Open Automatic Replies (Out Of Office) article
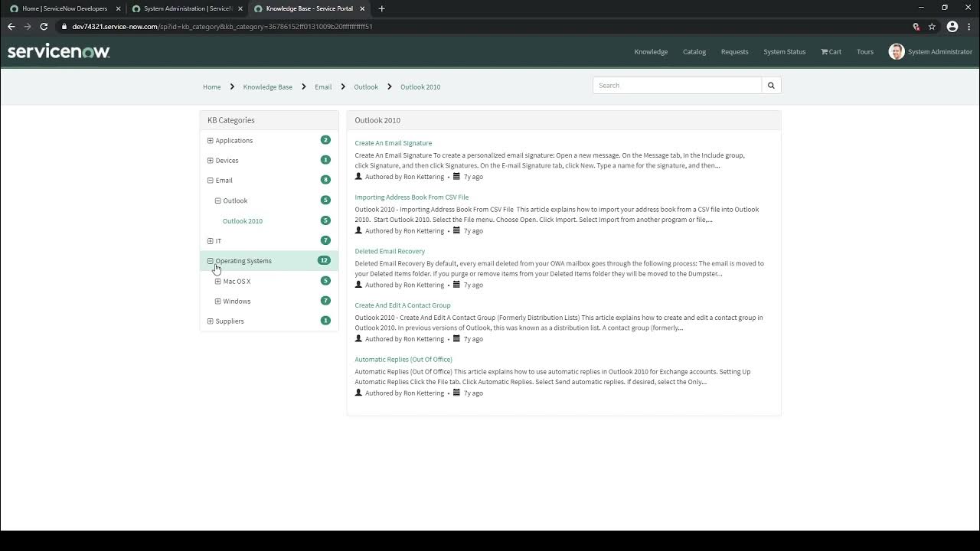This screenshot has height=551, width=980. pos(403,359)
